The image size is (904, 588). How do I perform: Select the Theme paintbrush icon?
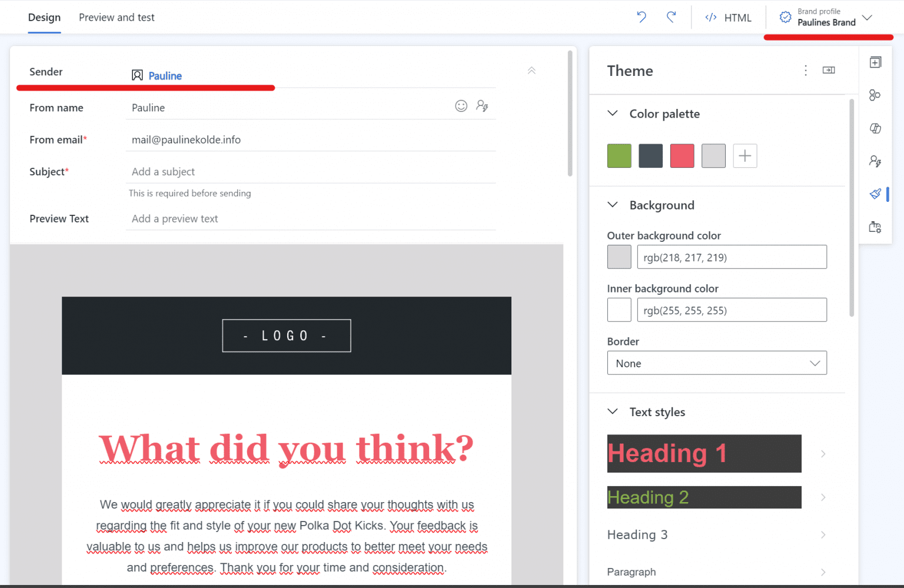click(x=876, y=194)
